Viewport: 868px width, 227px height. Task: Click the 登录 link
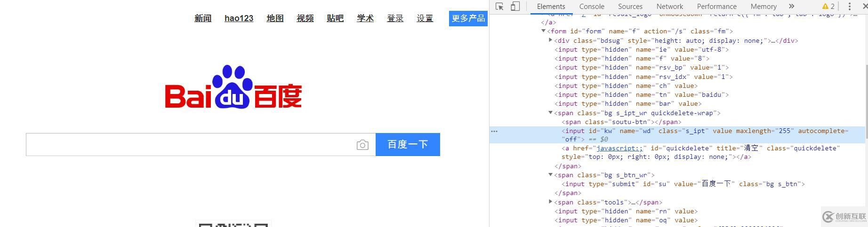[x=395, y=18]
